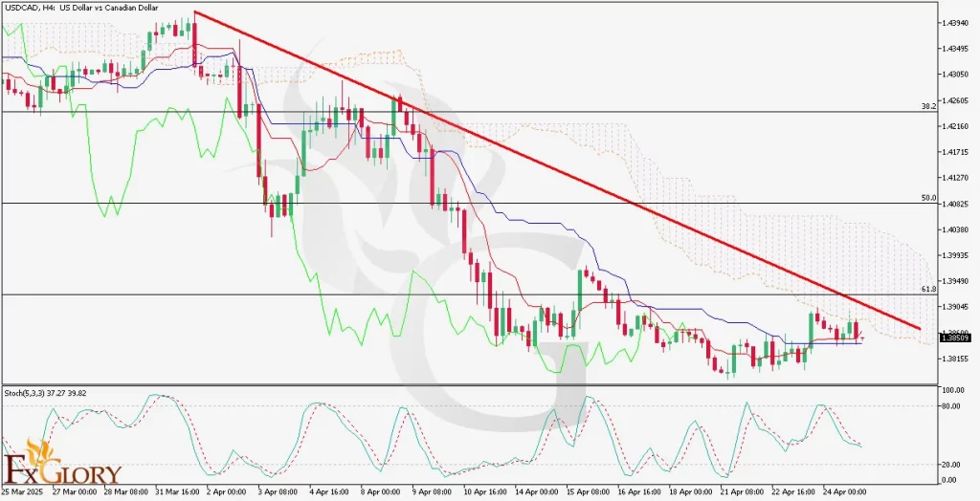Click price axis label 1.39935
The image size is (980, 501).
coord(957,255)
